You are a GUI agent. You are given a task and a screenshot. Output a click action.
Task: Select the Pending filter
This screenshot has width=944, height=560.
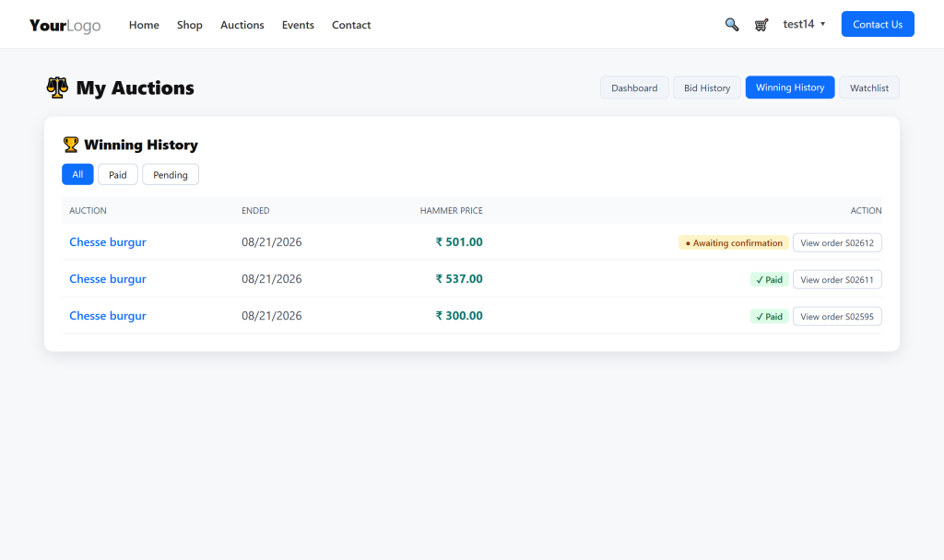coord(171,174)
